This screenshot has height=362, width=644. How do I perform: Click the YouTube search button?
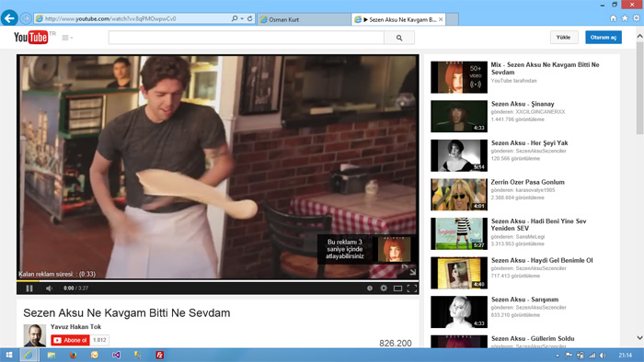(x=399, y=38)
